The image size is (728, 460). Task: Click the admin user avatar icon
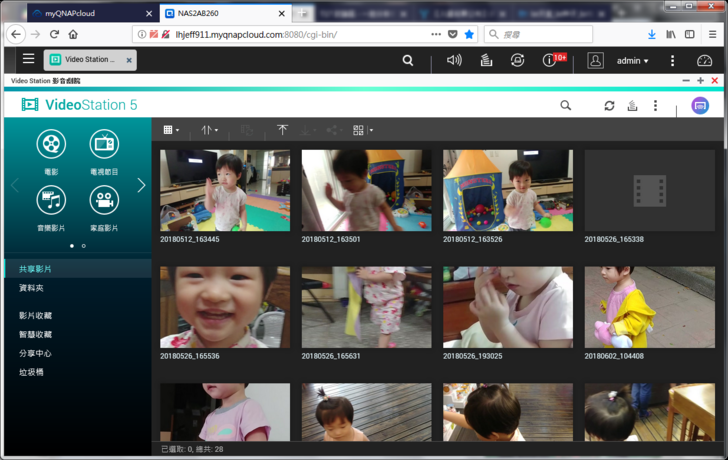coord(595,61)
